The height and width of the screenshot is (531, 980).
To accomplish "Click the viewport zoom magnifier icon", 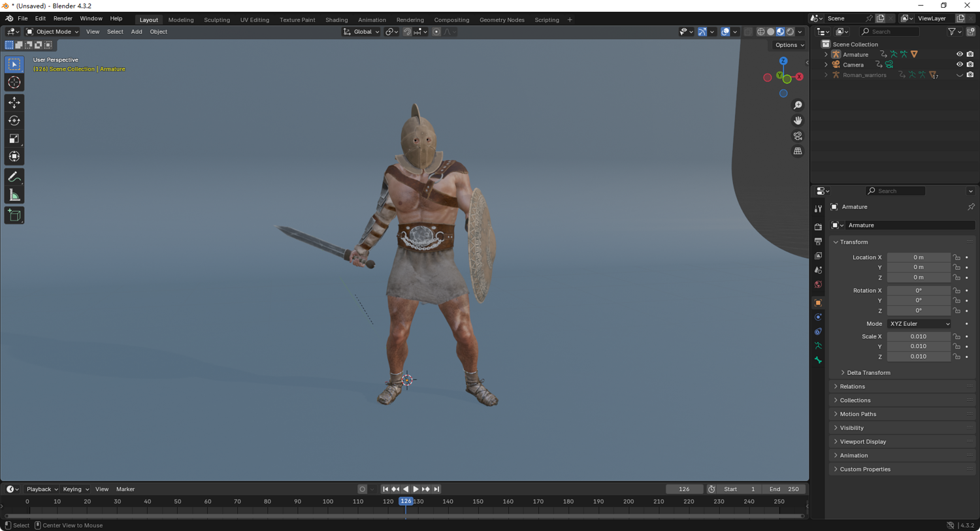I will (798, 105).
